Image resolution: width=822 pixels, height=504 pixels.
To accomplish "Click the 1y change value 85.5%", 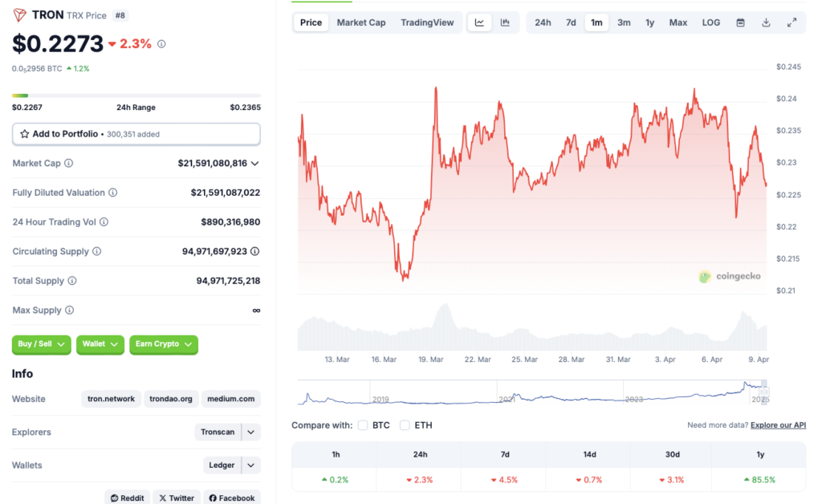I will [x=760, y=480].
